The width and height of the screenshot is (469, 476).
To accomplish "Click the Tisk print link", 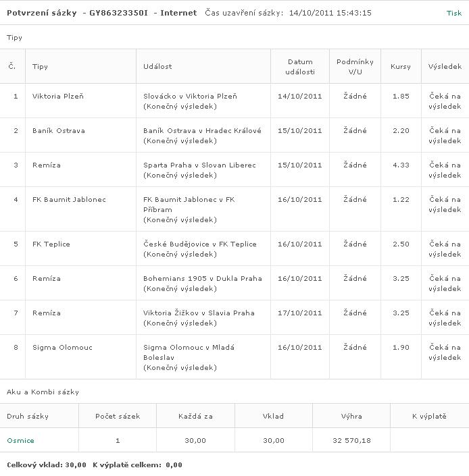I will (454, 13).
